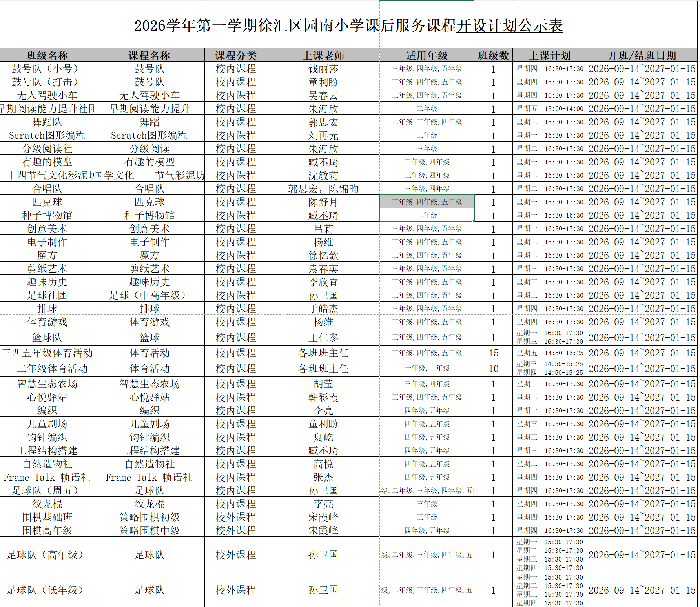
Task: Click the teacher cell 陈舒月
Action: tap(323, 202)
